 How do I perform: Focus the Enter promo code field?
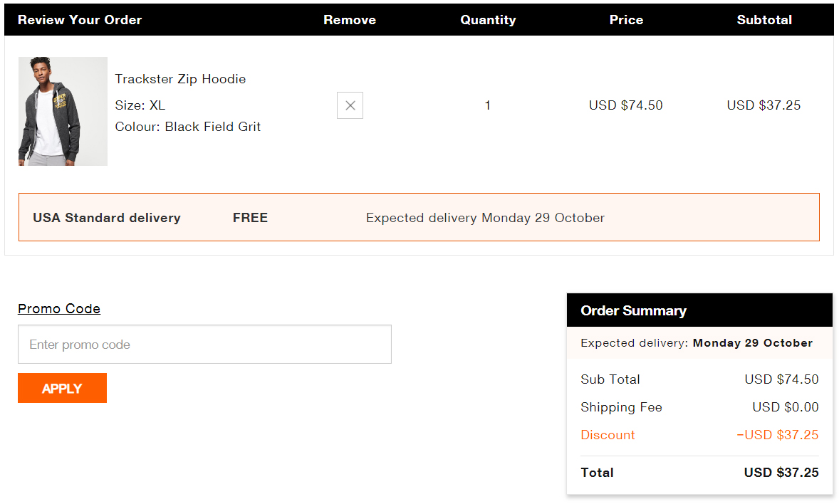pos(204,345)
